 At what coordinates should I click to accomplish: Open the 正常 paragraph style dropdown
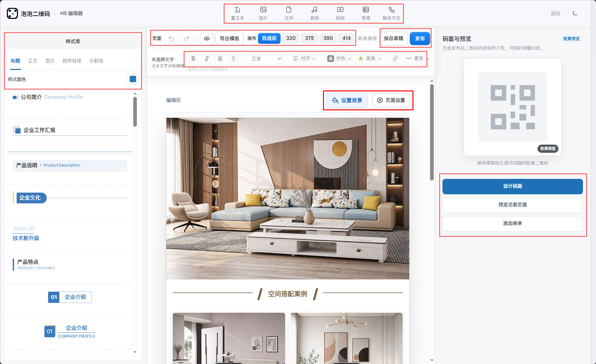tap(265, 59)
